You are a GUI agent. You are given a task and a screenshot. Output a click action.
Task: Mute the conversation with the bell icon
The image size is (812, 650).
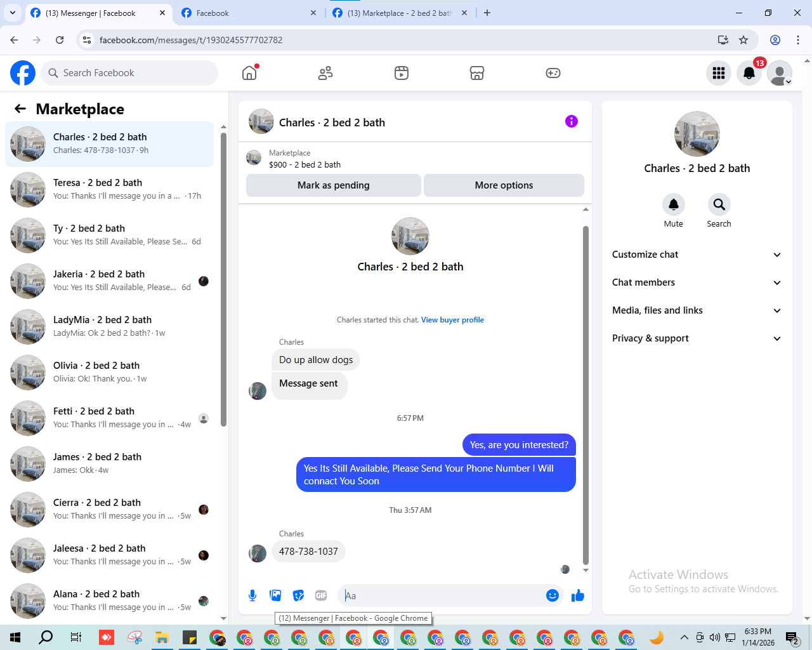pyautogui.click(x=674, y=204)
